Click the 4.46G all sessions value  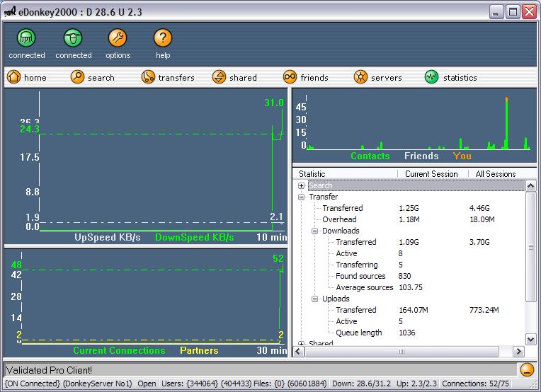point(479,208)
